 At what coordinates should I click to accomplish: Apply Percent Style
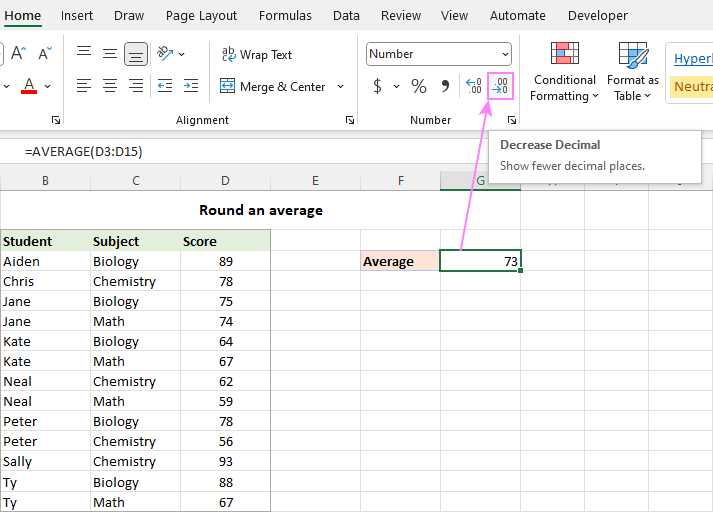pos(419,86)
